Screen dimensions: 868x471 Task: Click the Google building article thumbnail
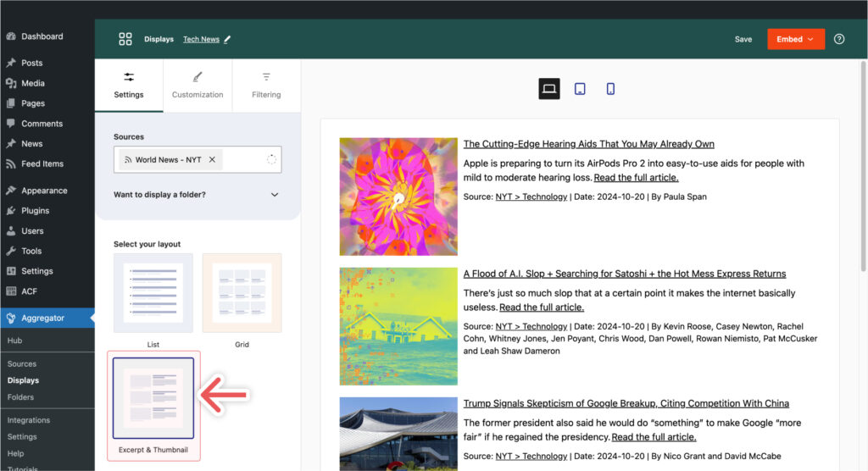398,434
